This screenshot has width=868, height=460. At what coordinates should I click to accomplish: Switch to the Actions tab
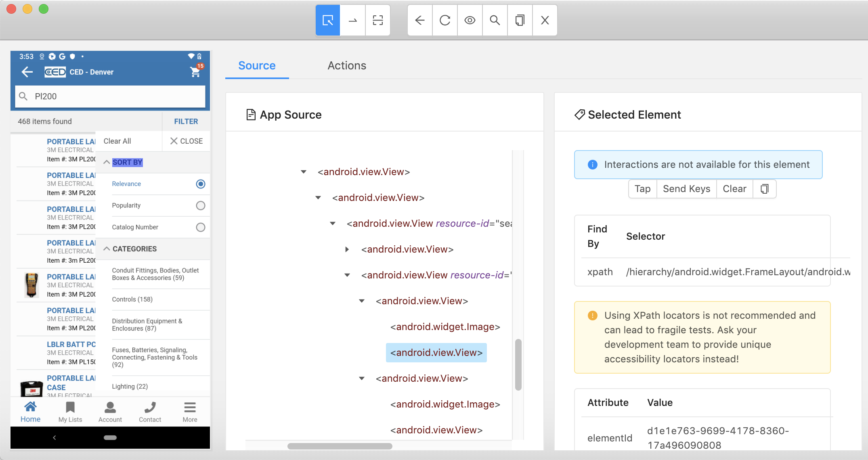point(347,65)
